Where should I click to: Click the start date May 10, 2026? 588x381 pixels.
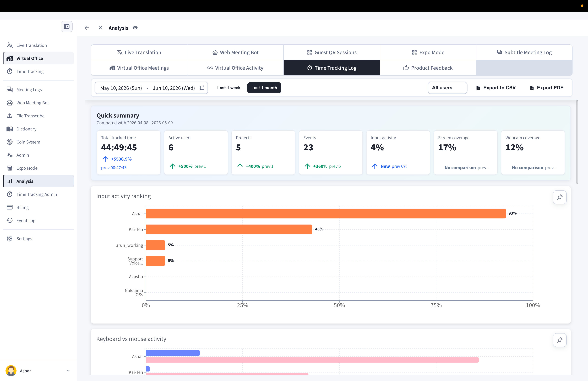121,88
